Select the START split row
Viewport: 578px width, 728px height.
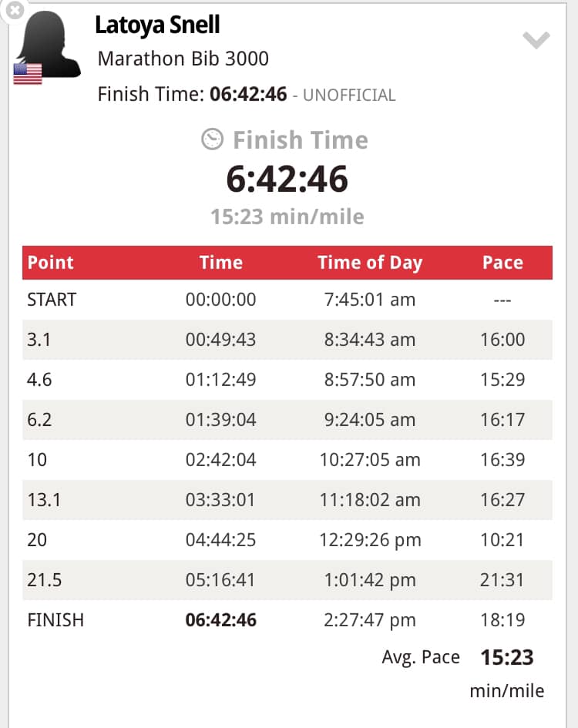pyautogui.click(x=287, y=300)
